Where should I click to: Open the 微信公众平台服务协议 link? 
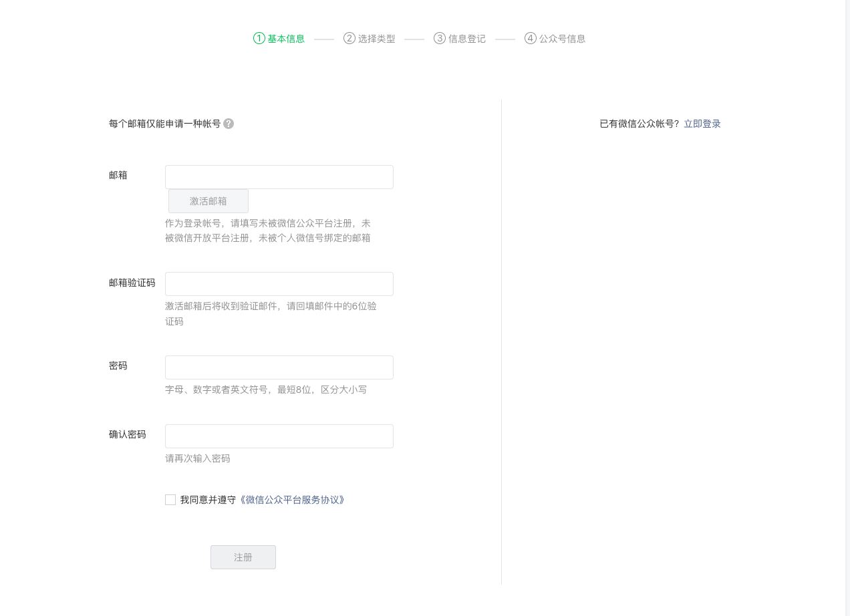[x=293, y=499]
